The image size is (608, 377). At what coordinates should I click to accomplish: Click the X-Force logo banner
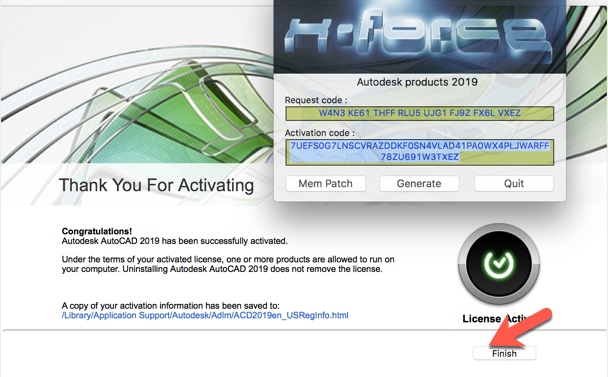[x=420, y=37]
